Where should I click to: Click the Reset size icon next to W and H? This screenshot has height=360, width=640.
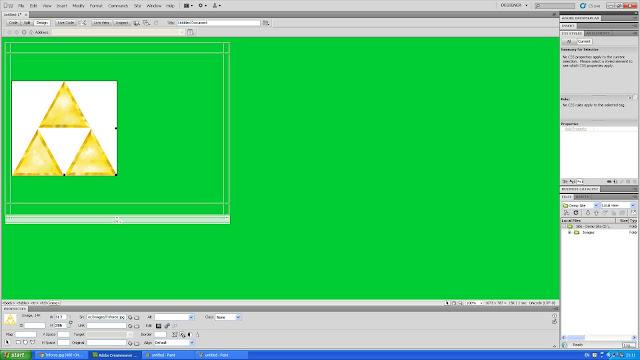[x=71, y=323]
